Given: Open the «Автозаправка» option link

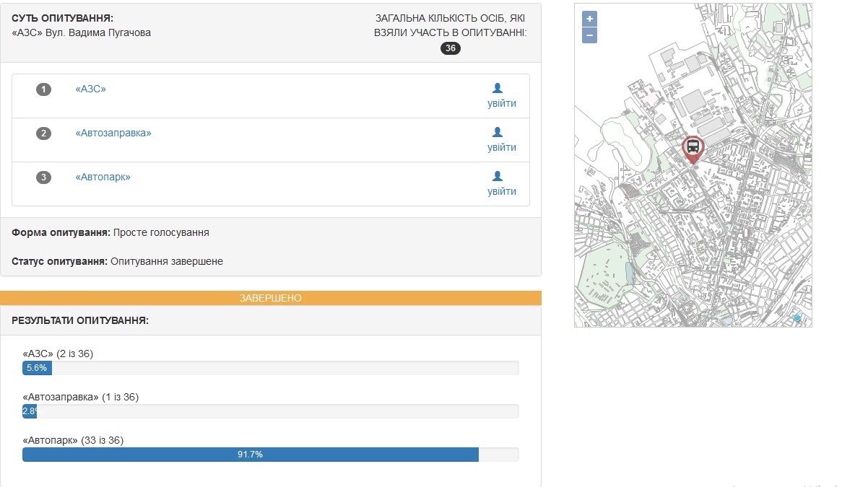Looking at the screenshot, I should click(x=113, y=133).
